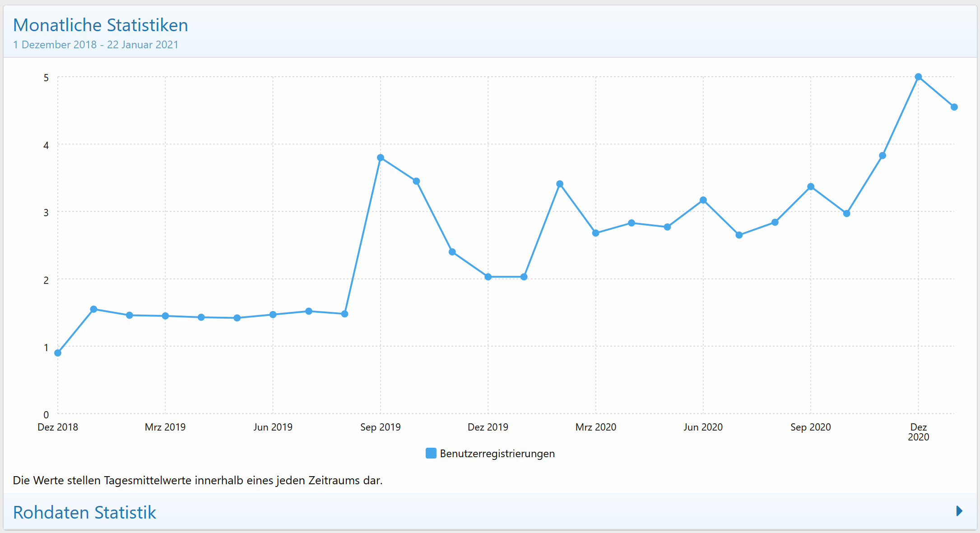
Task: Expand the Rohdaten Statistik arrow
Action: [x=959, y=511]
